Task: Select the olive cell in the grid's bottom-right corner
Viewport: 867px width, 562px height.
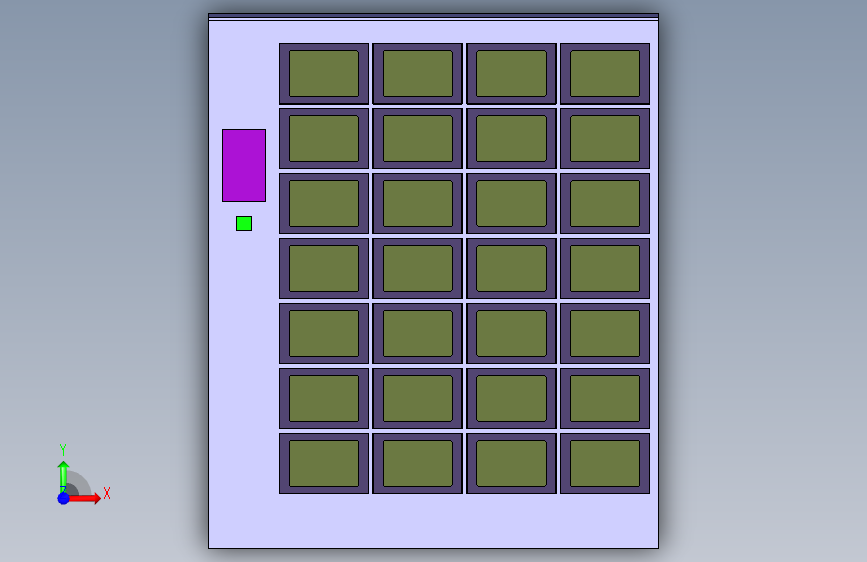Action: pos(605,464)
